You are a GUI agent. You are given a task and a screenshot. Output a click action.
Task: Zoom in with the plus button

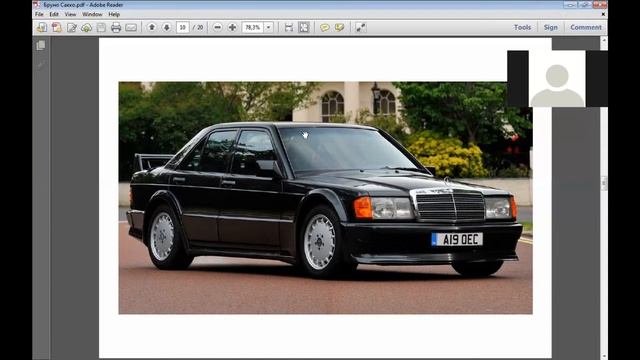coord(232,27)
